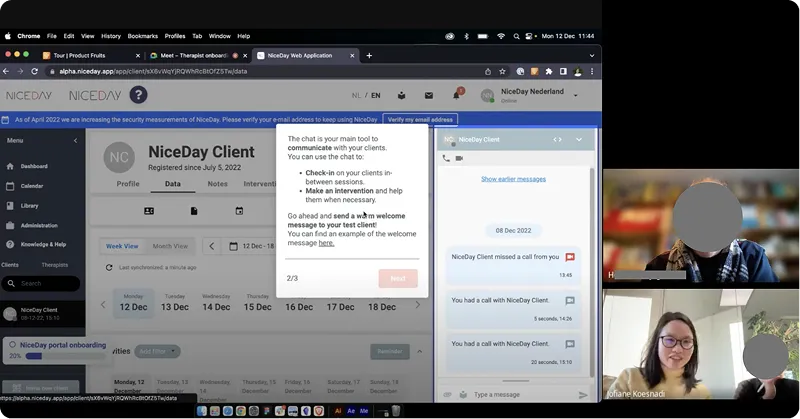Screen dimensions: 800x419
Task: Open the Chrome extensions puzzle icon
Action: [549, 71]
